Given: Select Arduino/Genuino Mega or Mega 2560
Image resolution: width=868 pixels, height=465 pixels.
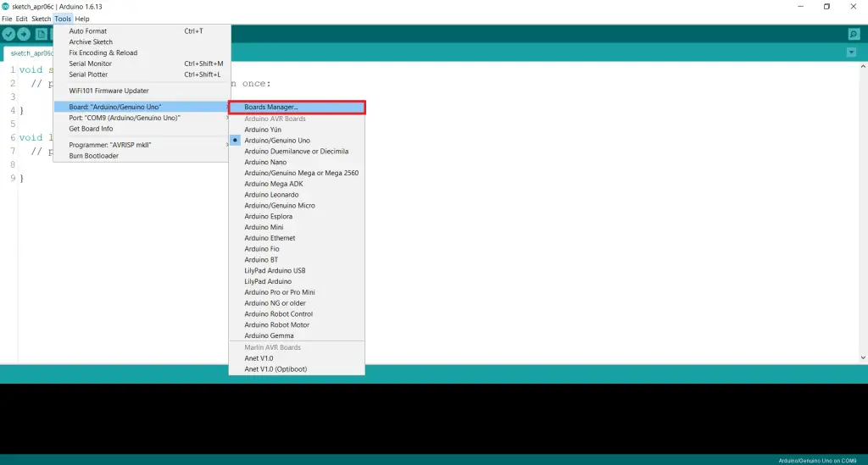Looking at the screenshot, I should click(298, 173).
